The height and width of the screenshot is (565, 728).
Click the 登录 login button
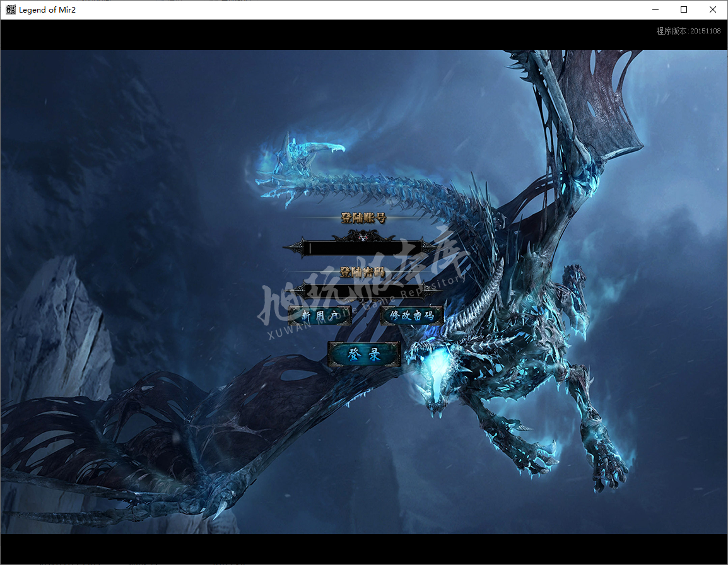tap(364, 354)
